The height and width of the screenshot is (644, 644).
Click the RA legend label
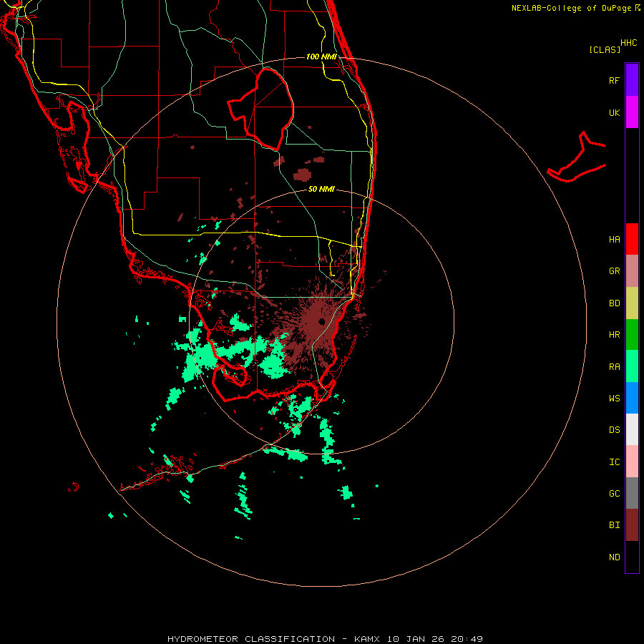[x=614, y=367]
